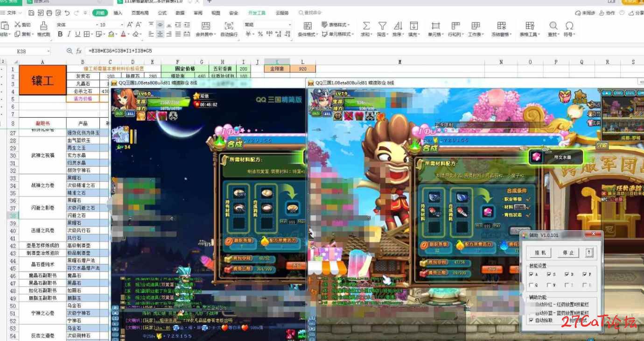Check skill W checkbox in helper window

point(549,284)
